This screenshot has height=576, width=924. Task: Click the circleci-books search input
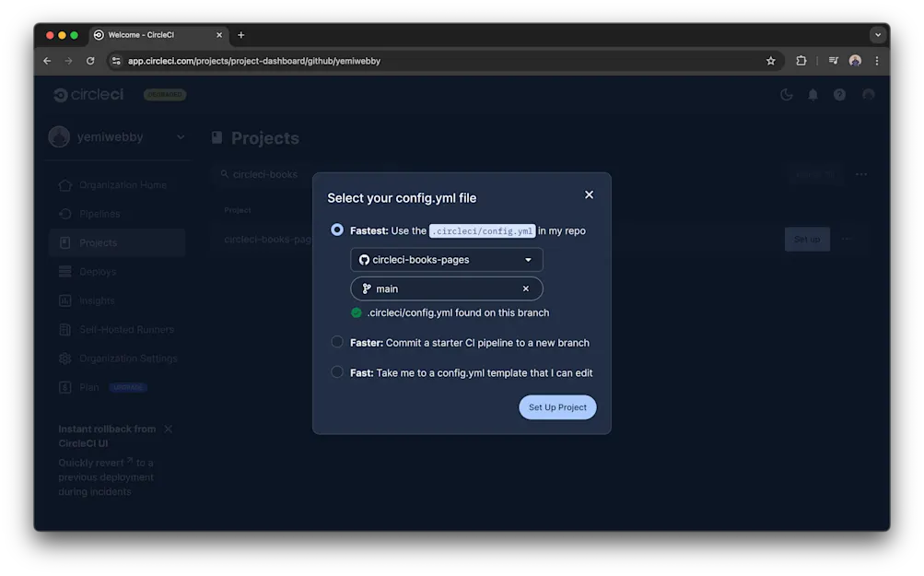(267, 173)
